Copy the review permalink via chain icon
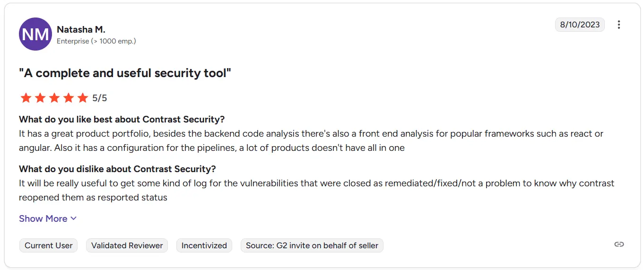Image resolution: width=644 pixels, height=270 pixels. coord(619,244)
